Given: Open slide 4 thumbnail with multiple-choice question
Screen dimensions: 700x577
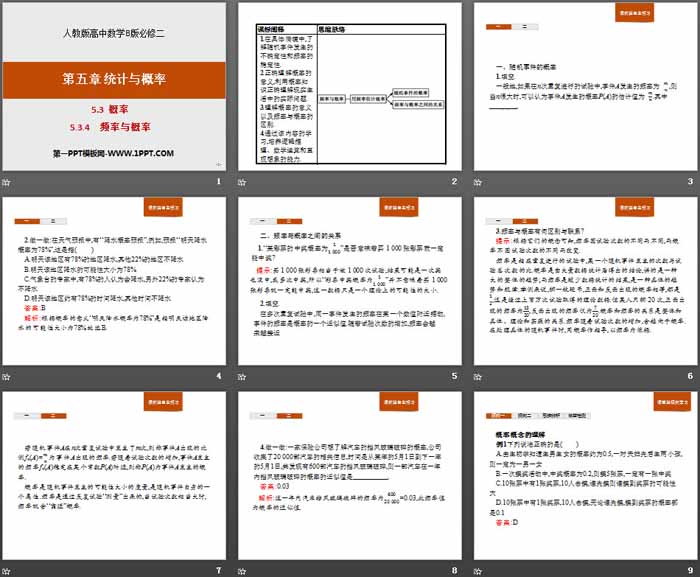Looking at the screenshot, I should click(114, 283).
